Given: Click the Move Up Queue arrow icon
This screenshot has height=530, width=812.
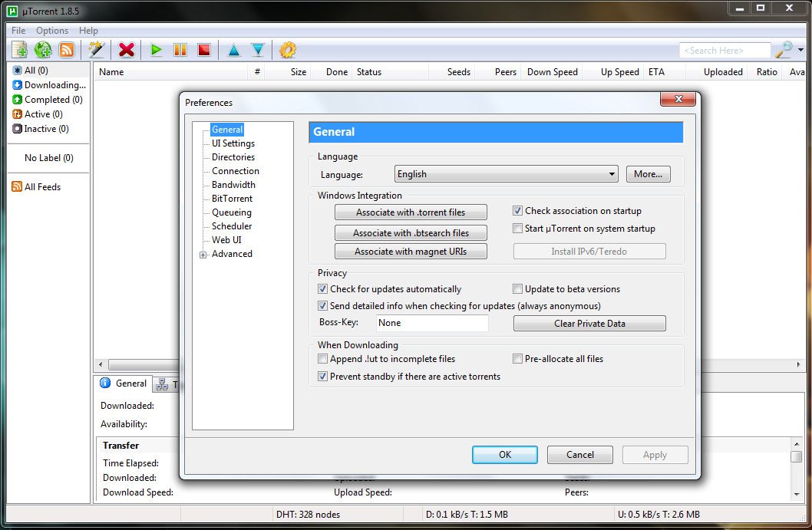Looking at the screenshot, I should (233, 50).
